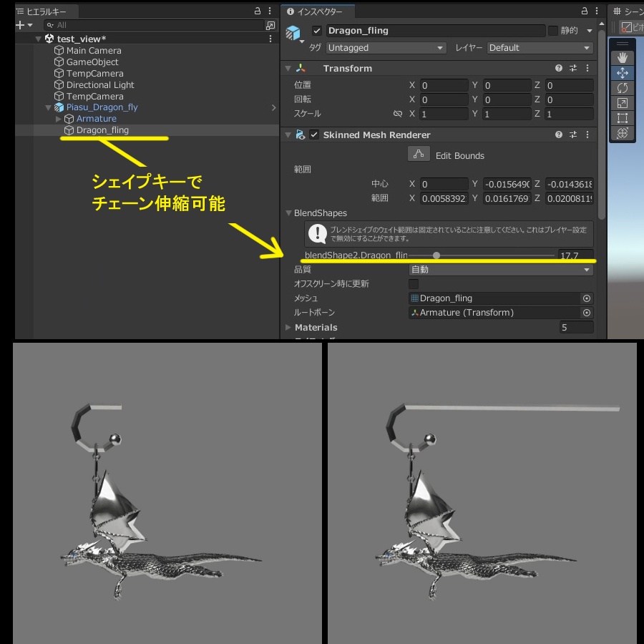Open the Layer Default dropdown

pyautogui.click(x=540, y=48)
